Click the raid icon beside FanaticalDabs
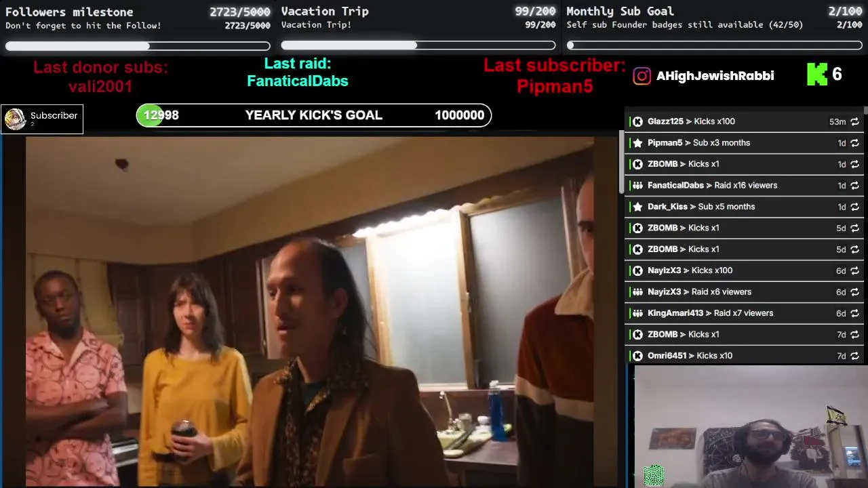Screen dimensions: 868x488 (x=637, y=186)
